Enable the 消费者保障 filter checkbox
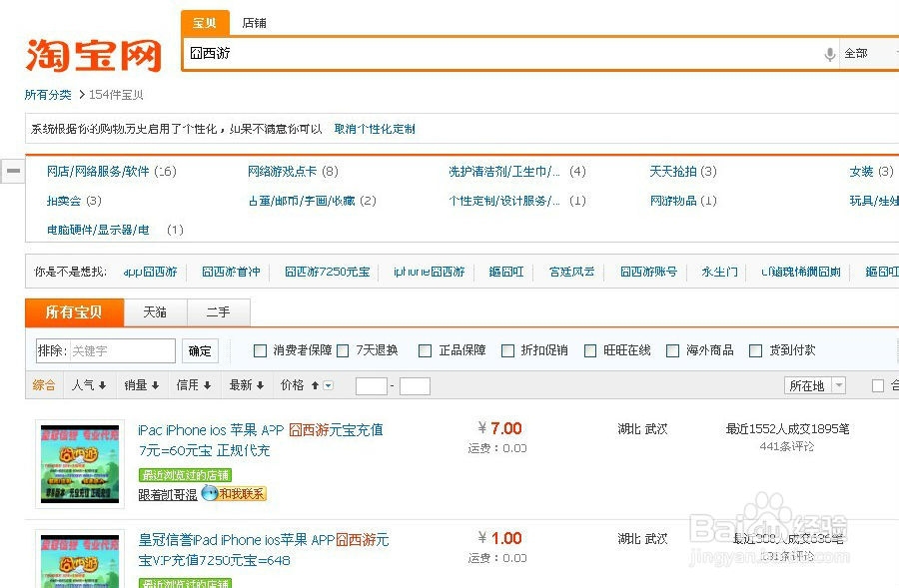Viewport: 899px width, 588px height. [x=259, y=350]
